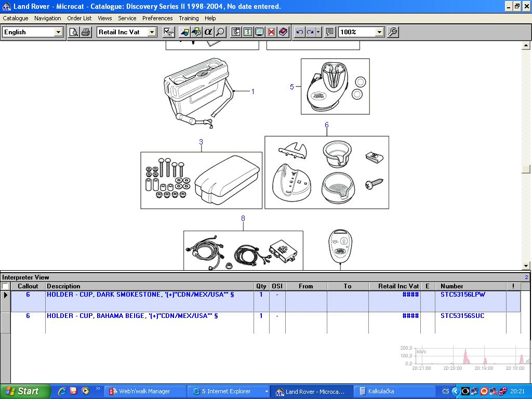532x399 pixels.
Task: Click the diagram vertical scrollbar down arrow
Action: 526,265
